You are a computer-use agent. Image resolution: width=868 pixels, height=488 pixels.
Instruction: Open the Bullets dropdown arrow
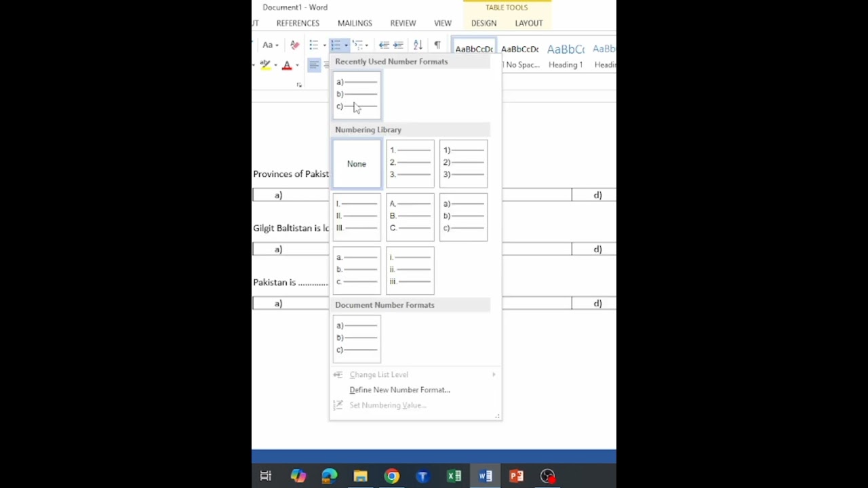[324, 45]
